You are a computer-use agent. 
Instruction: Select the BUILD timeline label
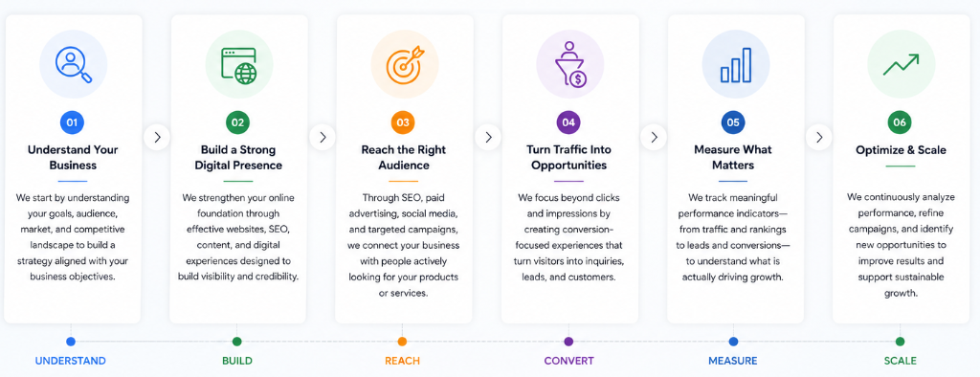[x=237, y=361]
